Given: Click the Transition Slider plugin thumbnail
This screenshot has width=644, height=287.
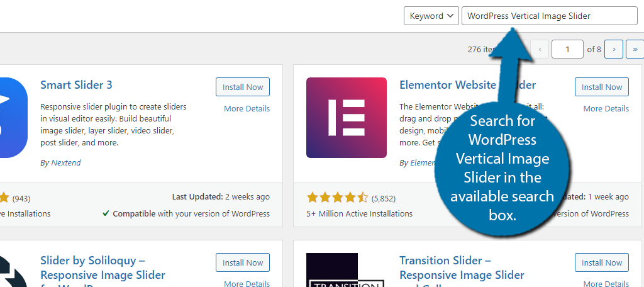Looking at the screenshot, I should pyautogui.click(x=347, y=270).
